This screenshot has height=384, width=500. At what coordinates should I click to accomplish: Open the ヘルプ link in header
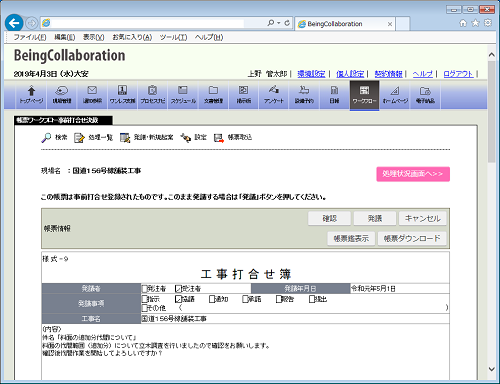pos(423,74)
